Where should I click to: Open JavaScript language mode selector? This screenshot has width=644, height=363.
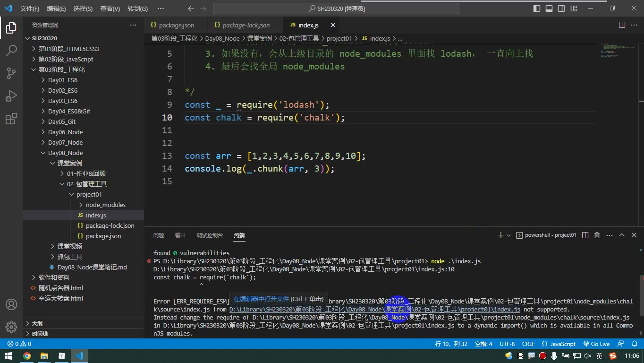pos(559,344)
